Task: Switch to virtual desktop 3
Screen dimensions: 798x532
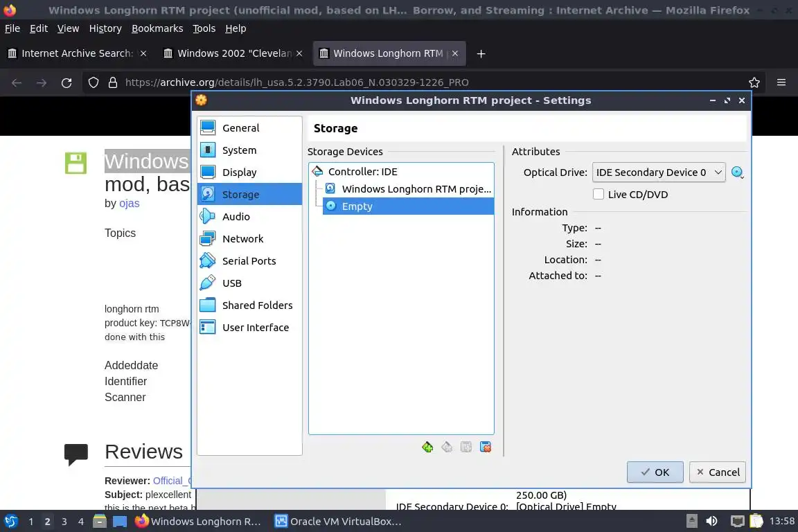Action: click(64, 522)
